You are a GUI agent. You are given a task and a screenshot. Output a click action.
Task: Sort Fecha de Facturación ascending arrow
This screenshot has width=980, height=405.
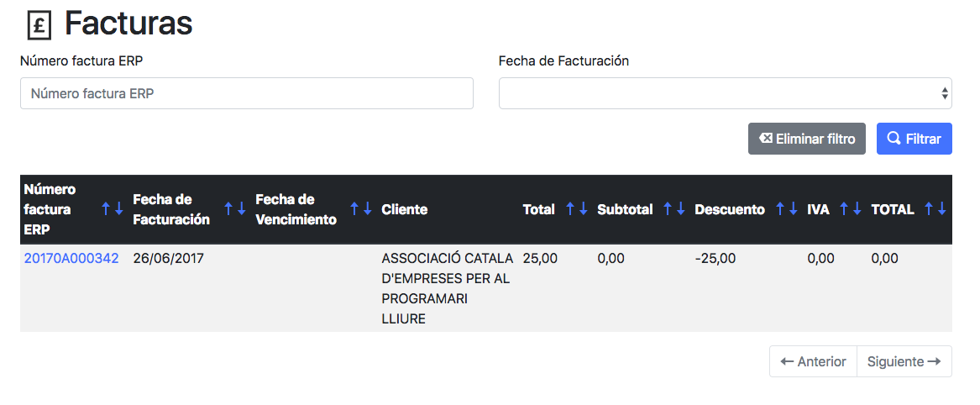coord(228,209)
